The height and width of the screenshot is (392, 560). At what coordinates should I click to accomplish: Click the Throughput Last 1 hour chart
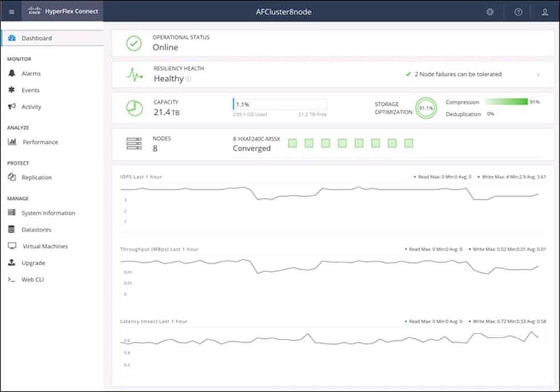point(333,280)
